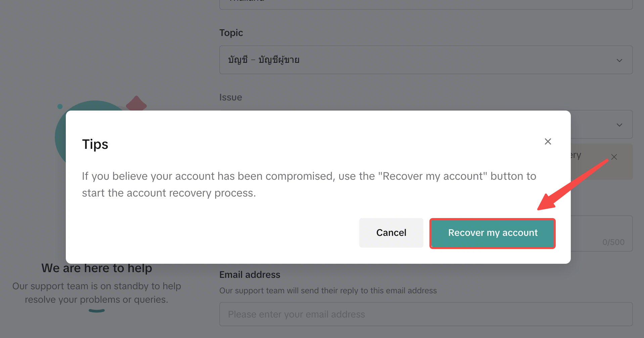Click the 'Issue' field label
The height and width of the screenshot is (338, 644).
pos(230,97)
